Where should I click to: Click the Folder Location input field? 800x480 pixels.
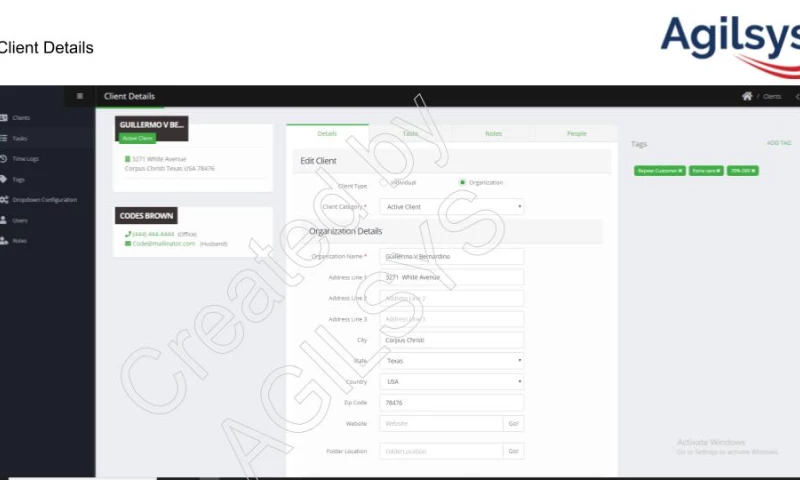441,451
